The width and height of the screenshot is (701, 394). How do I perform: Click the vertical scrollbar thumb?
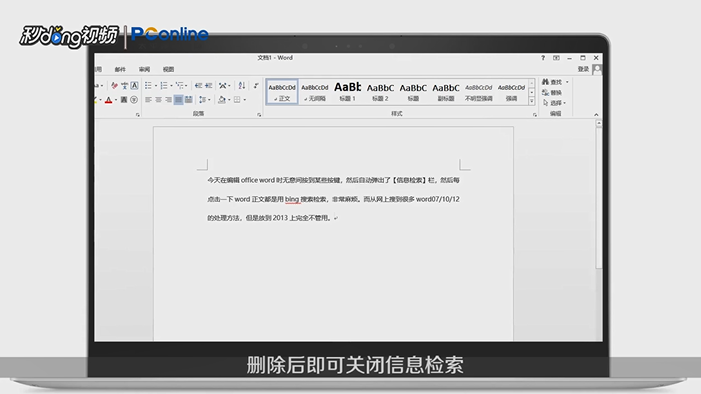click(x=599, y=198)
